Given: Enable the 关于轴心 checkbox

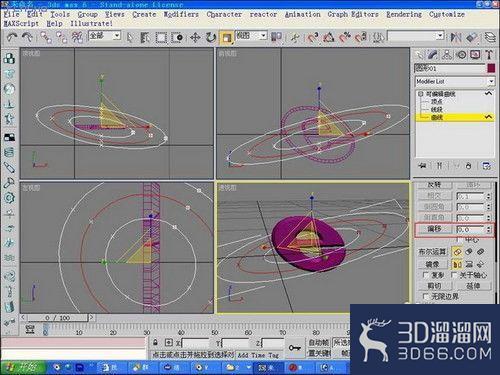Looking at the screenshot, I should pyautogui.click(x=454, y=275).
